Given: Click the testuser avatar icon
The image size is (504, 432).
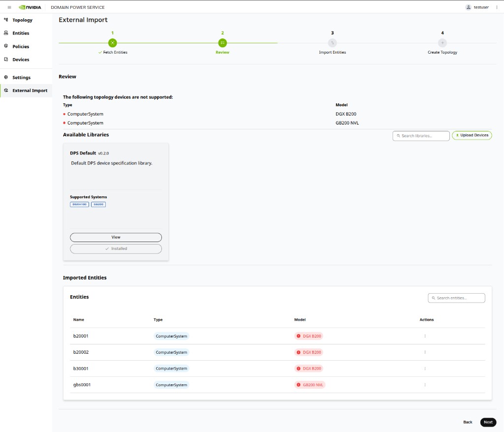Looking at the screenshot, I should (469, 7).
